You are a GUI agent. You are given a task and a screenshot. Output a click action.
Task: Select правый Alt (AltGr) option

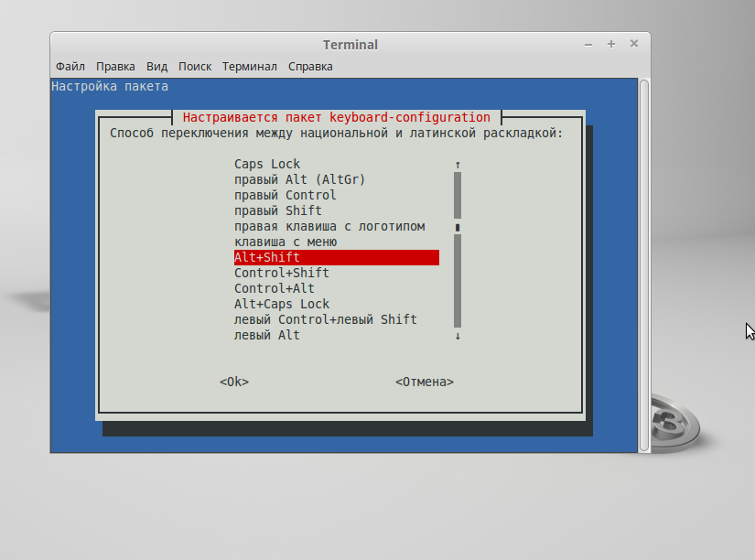coord(299,179)
